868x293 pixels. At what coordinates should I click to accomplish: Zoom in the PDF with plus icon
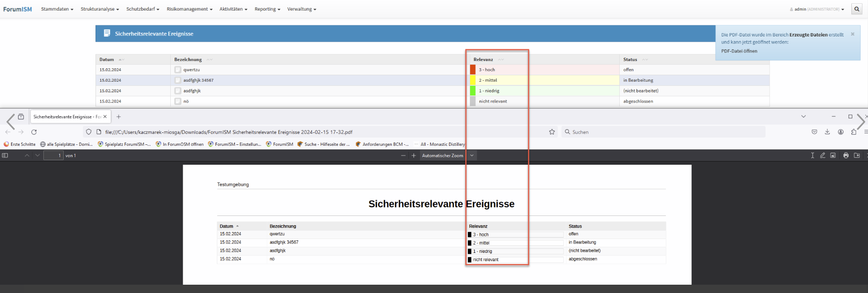[413, 155]
